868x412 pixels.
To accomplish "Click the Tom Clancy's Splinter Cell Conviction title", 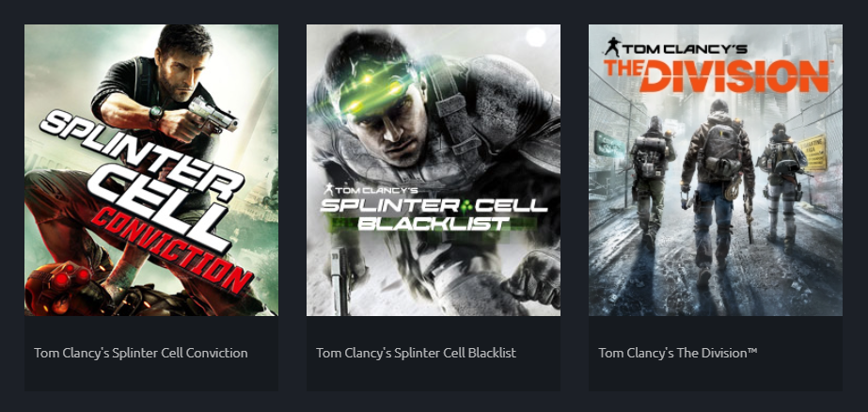I will coord(141,353).
